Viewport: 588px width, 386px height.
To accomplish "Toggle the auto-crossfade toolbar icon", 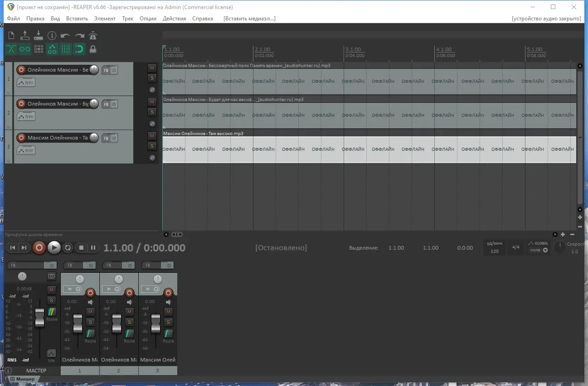I will (11, 49).
